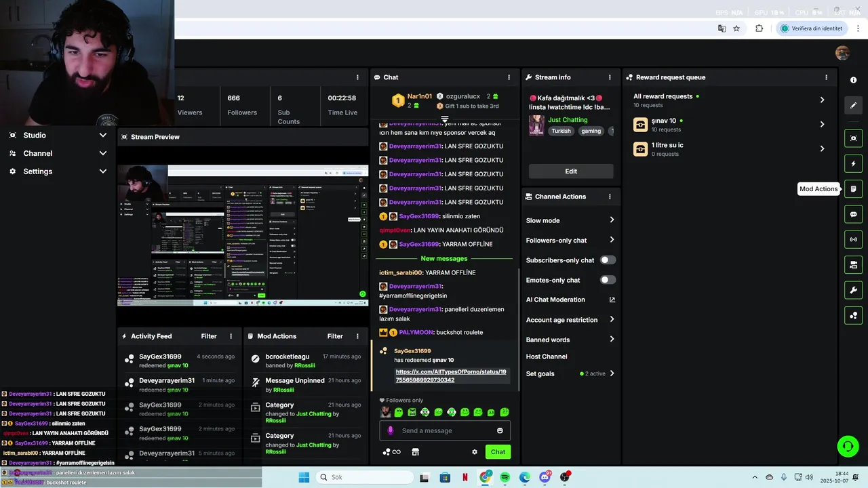Click the purple microphone icon in message box
Viewport: 868px width, 488px height.
click(x=390, y=430)
